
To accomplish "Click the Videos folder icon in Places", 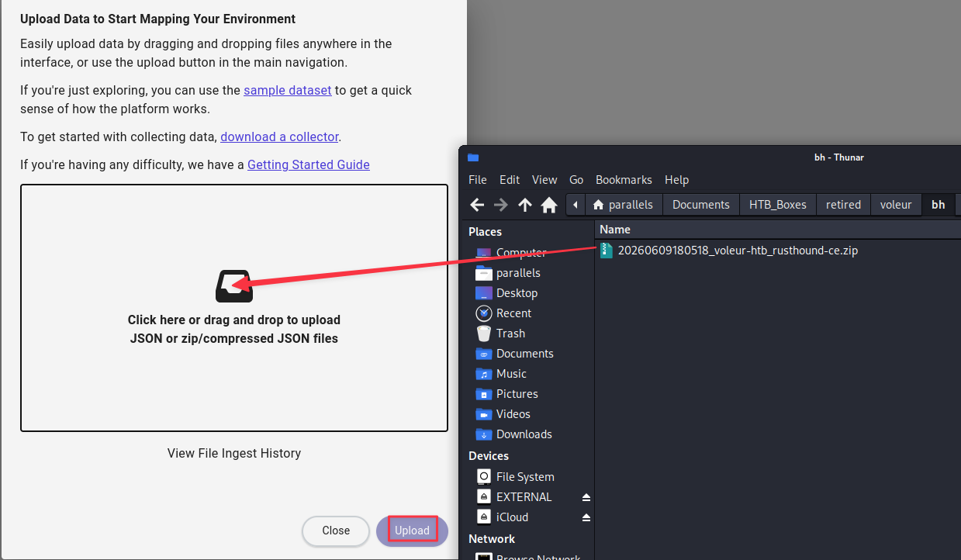I will tap(483, 414).
